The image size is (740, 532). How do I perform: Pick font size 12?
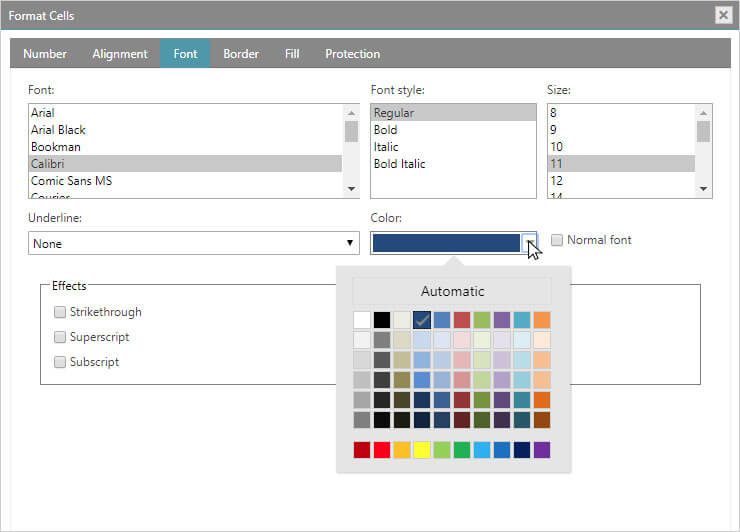tap(621, 181)
